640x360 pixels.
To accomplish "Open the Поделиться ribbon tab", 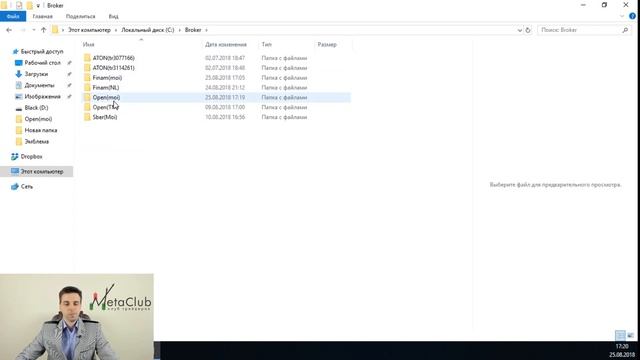I will (x=80, y=16).
